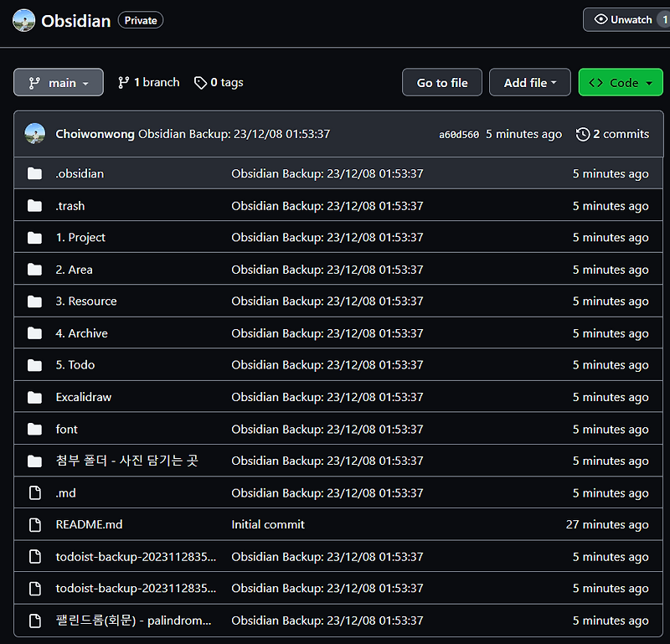This screenshot has height=644, width=670.
Task: Click Choiwonwong's profile avatar
Action: (34, 133)
